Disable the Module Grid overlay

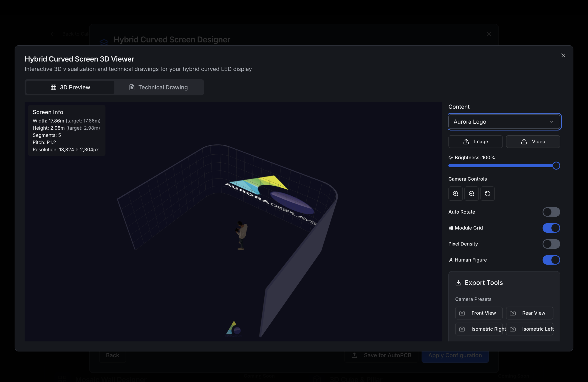click(x=551, y=228)
